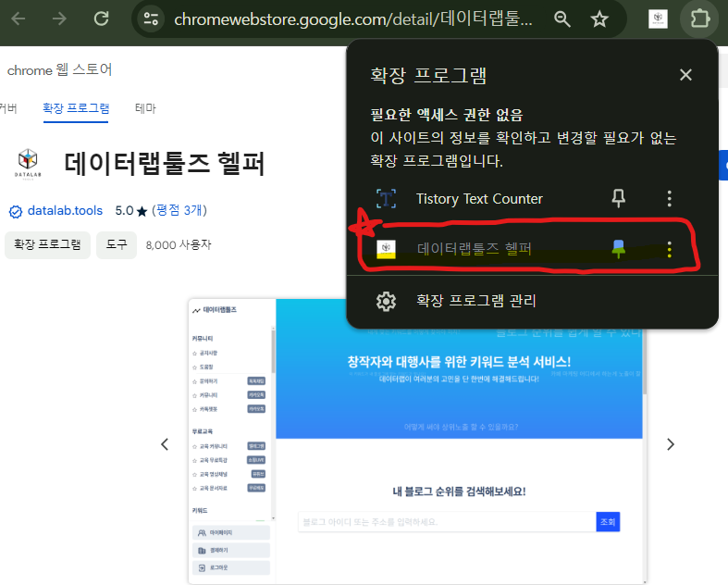Screen dimensions: 728x585
Task: Switch to the 테마 tab
Action: tap(145, 108)
